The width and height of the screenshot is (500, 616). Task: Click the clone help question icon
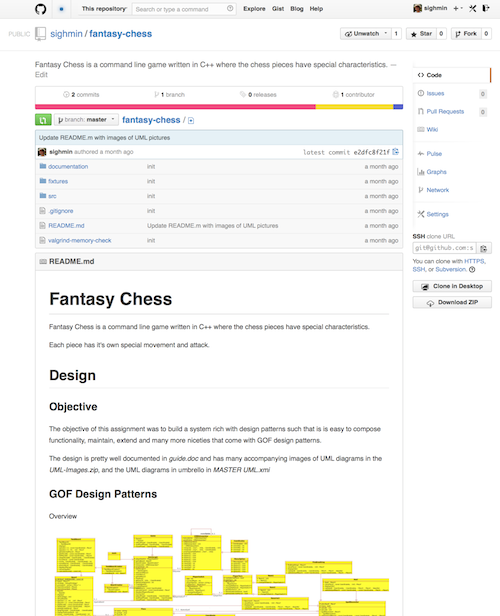tap(472, 270)
